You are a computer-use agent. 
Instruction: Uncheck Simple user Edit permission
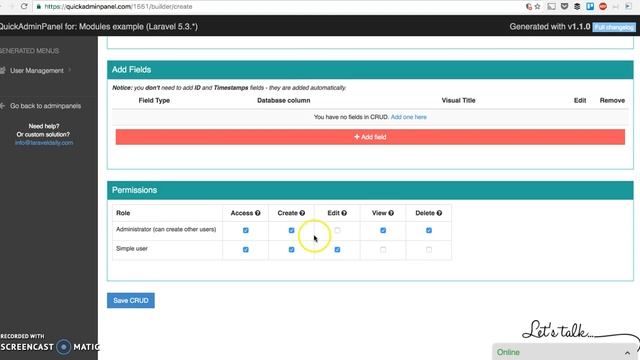(x=337, y=249)
